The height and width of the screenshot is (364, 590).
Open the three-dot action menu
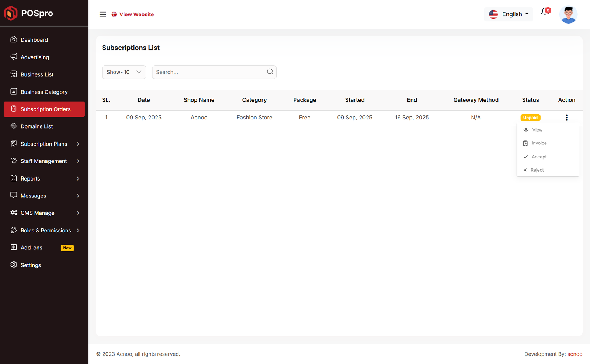[x=566, y=118]
